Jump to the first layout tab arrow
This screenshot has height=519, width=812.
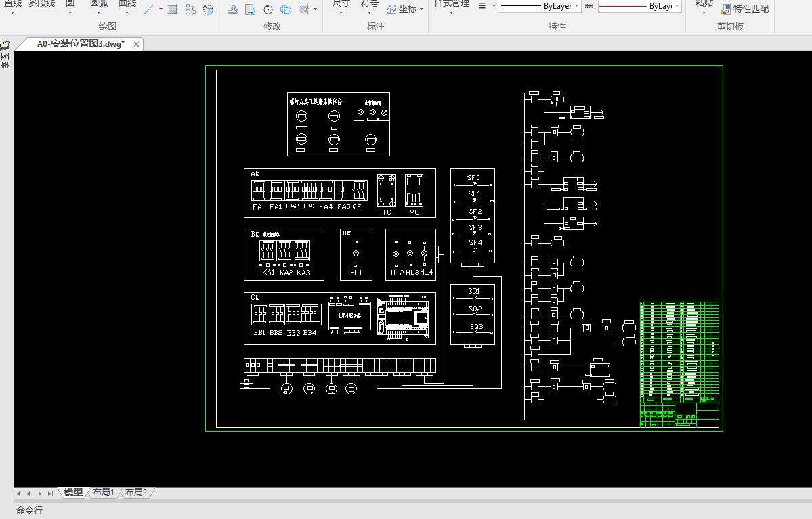pos(18,493)
